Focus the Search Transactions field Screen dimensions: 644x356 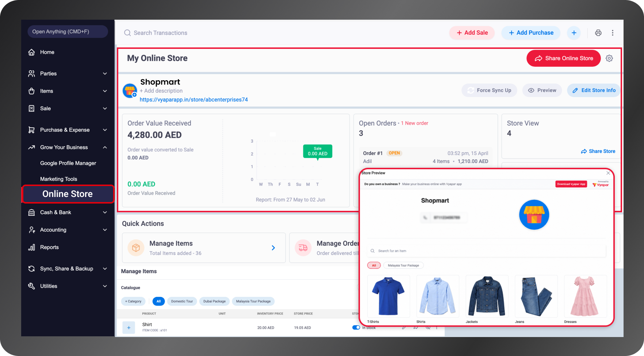pyautogui.click(x=161, y=33)
